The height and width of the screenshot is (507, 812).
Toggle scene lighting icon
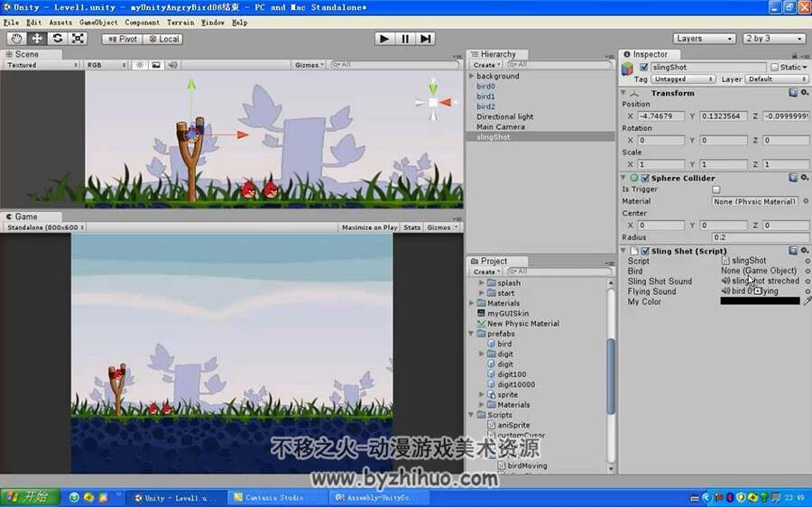click(x=139, y=65)
